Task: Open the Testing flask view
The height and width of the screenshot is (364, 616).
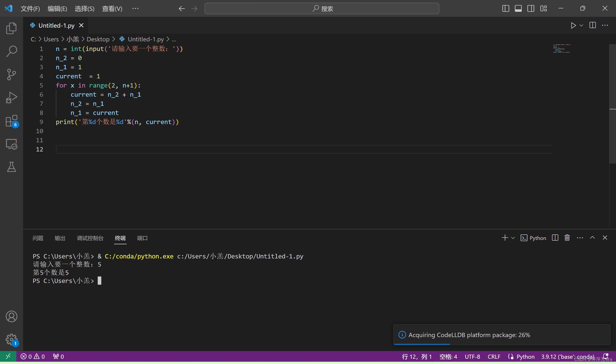Action: pos(11,167)
